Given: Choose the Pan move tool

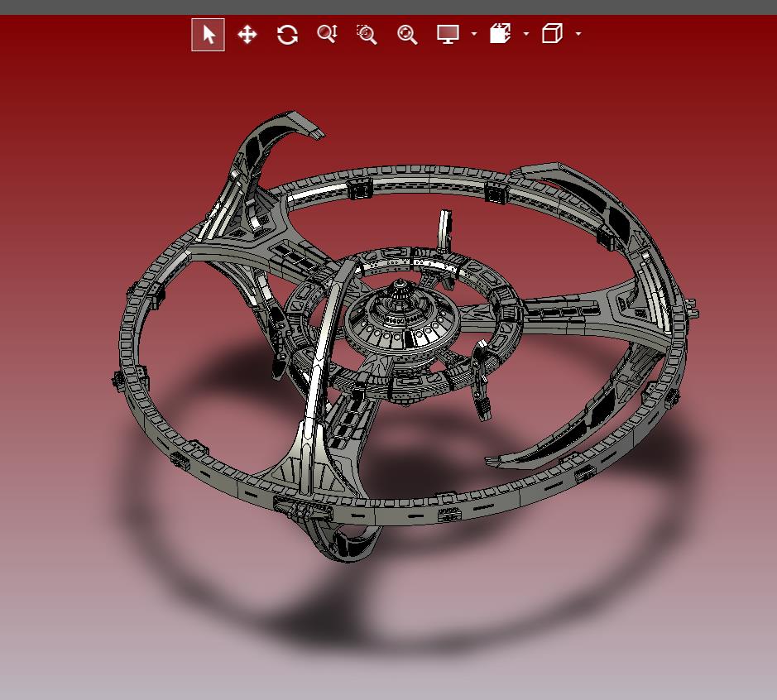Looking at the screenshot, I should (247, 35).
